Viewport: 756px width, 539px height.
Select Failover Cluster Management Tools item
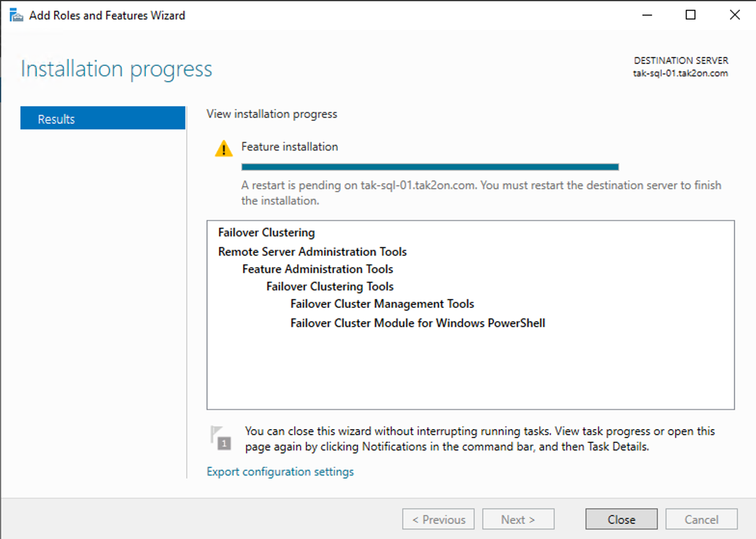tap(382, 304)
